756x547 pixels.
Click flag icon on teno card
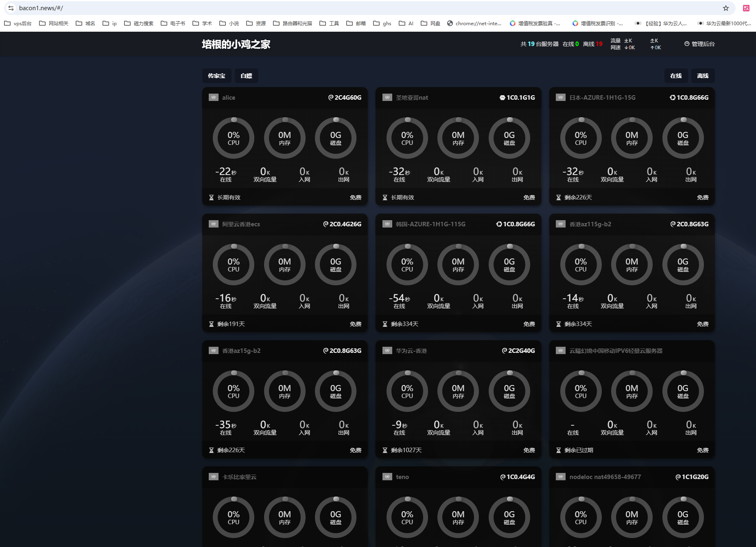point(387,477)
